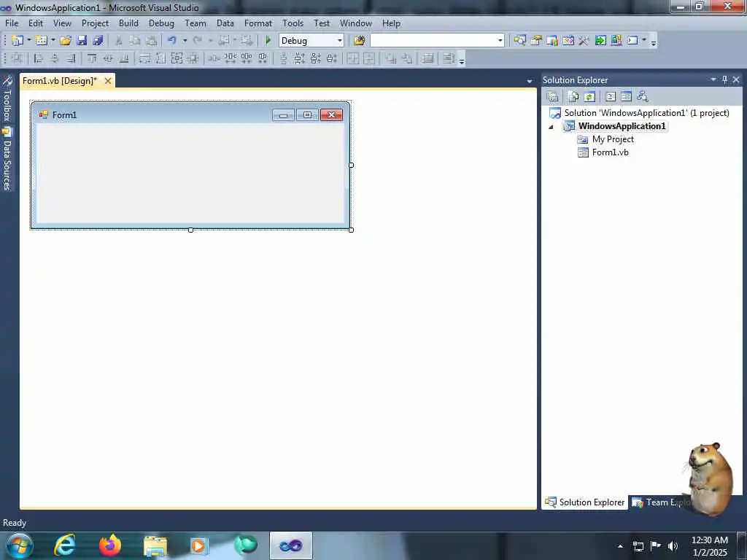The height and width of the screenshot is (560, 747).
Task: Open Firefox from the taskbar
Action: (110, 545)
